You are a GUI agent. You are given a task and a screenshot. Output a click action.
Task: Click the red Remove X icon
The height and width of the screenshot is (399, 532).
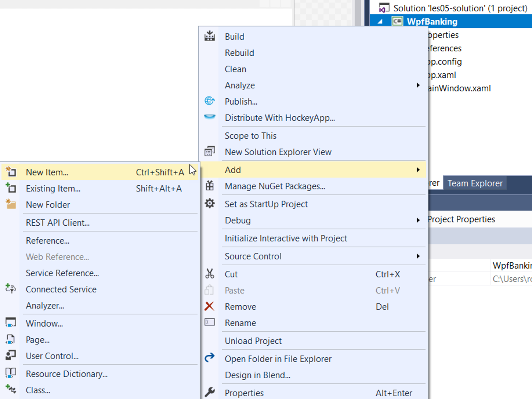click(x=209, y=306)
